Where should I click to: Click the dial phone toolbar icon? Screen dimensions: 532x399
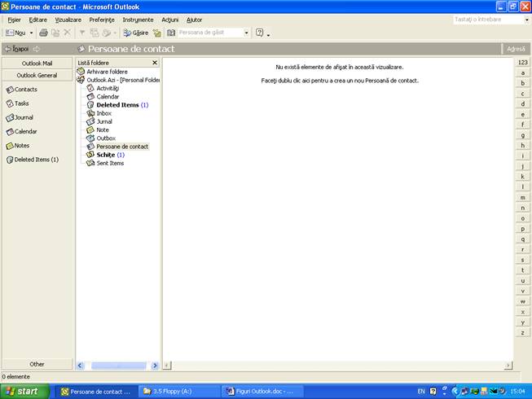107,33
